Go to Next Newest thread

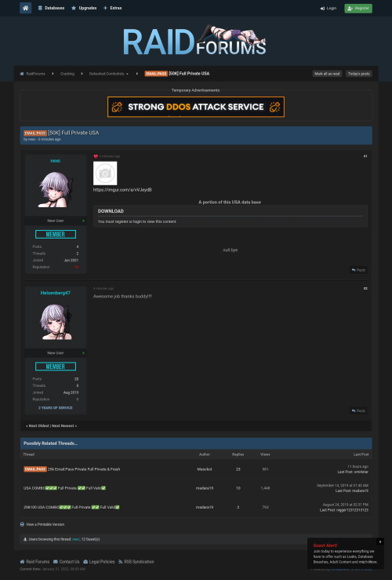tap(64, 425)
